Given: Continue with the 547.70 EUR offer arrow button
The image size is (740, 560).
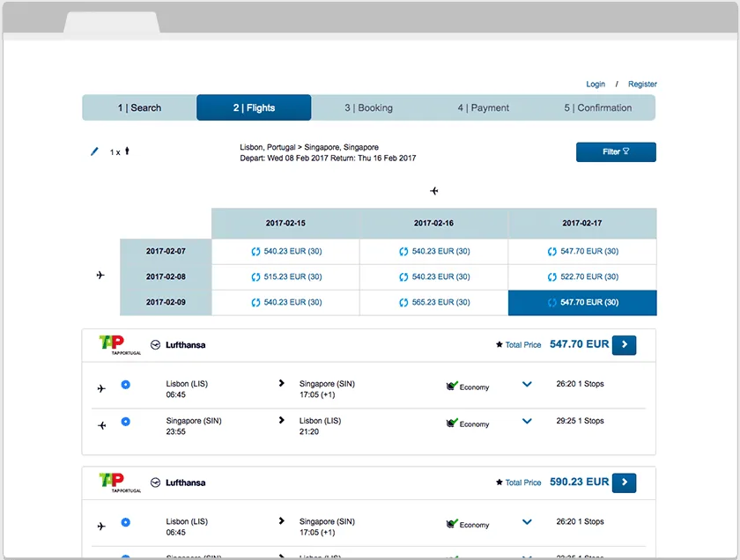Looking at the screenshot, I should point(624,345).
